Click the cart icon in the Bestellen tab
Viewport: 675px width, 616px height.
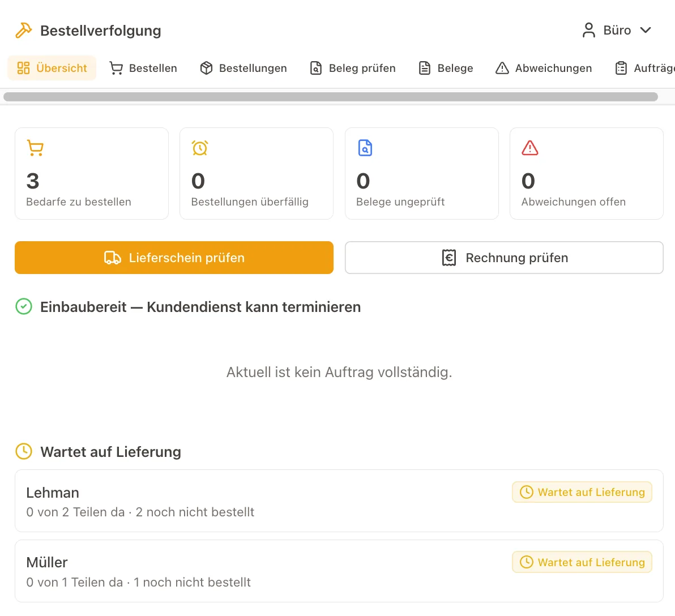[116, 68]
